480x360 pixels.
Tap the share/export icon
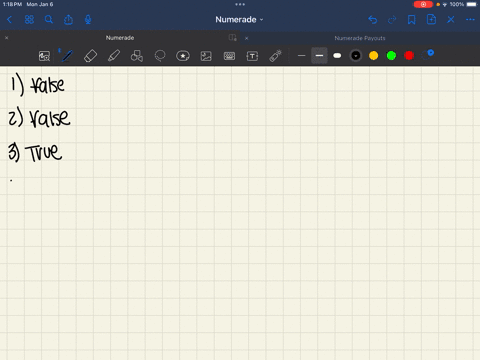[x=68, y=20]
